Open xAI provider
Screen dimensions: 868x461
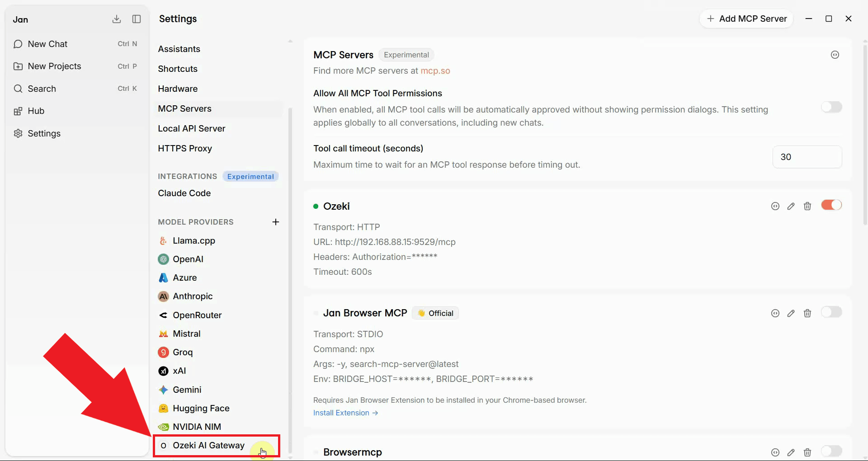219,371
